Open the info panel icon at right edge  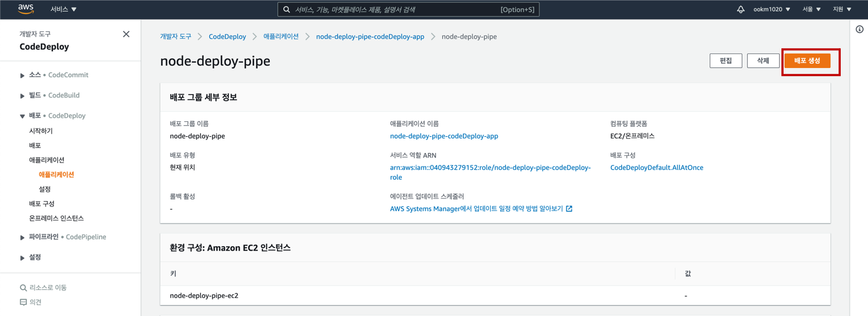[x=859, y=29]
